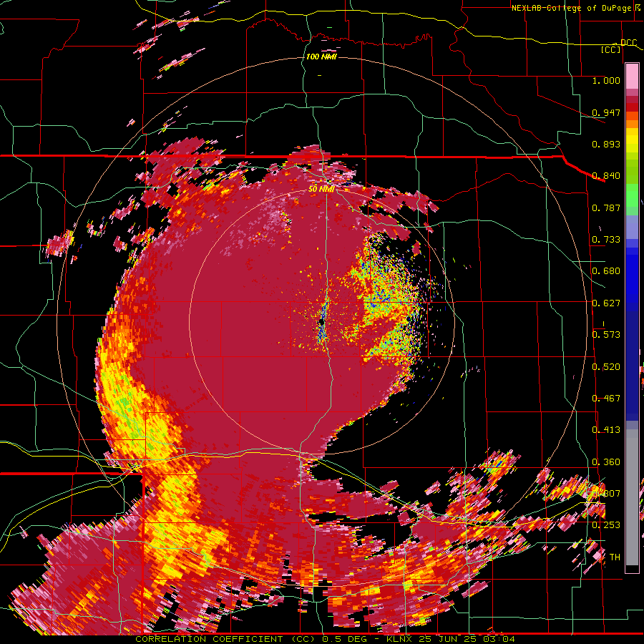
Task: Click the Correlation Coefficient KLNX caption text
Action: pyautogui.click(x=325, y=639)
